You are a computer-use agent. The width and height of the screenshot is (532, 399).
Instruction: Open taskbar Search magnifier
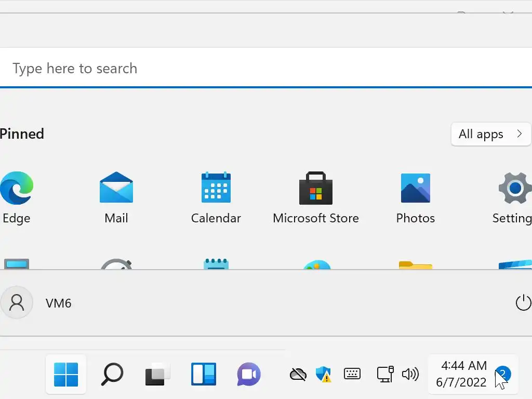pyautogui.click(x=112, y=374)
